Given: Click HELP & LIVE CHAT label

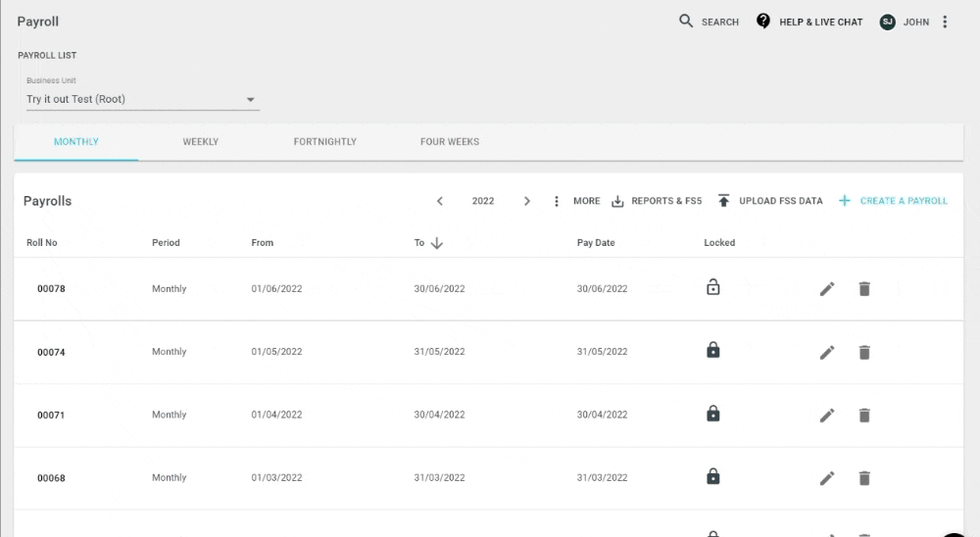Looking at the screenshot, I should tap(820, 22).
